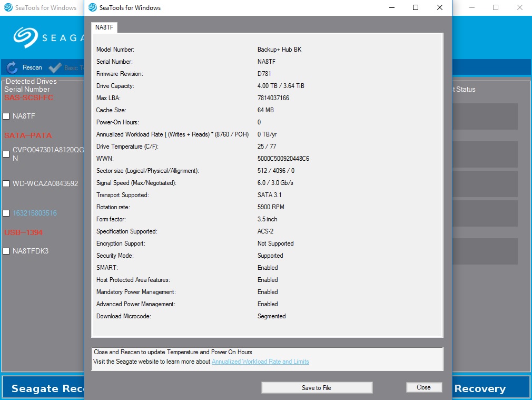Open Annualized Workload Rate and Limits link
Screen dimensions: 532x400
pyautogui.click(x=260, y=362)
